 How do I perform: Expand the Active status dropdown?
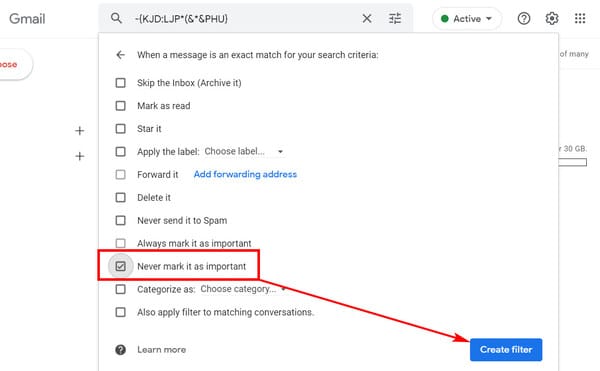tap(466, 18)
